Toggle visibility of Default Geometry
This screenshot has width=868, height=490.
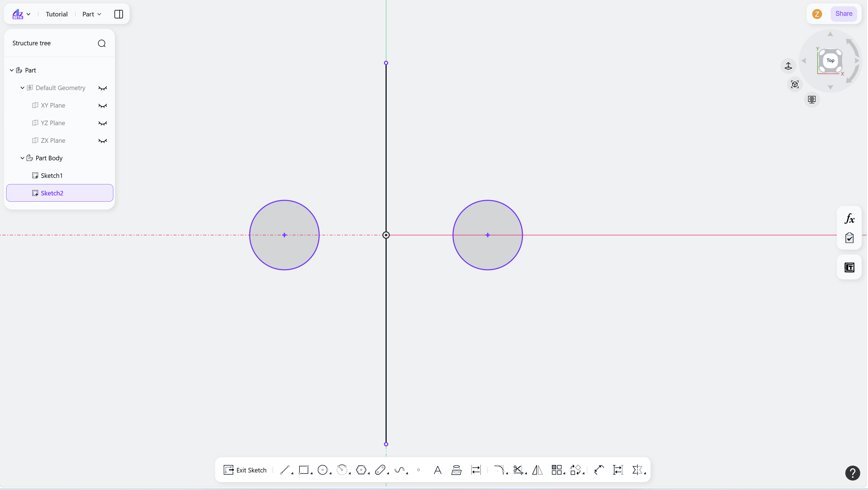[103, 88]
